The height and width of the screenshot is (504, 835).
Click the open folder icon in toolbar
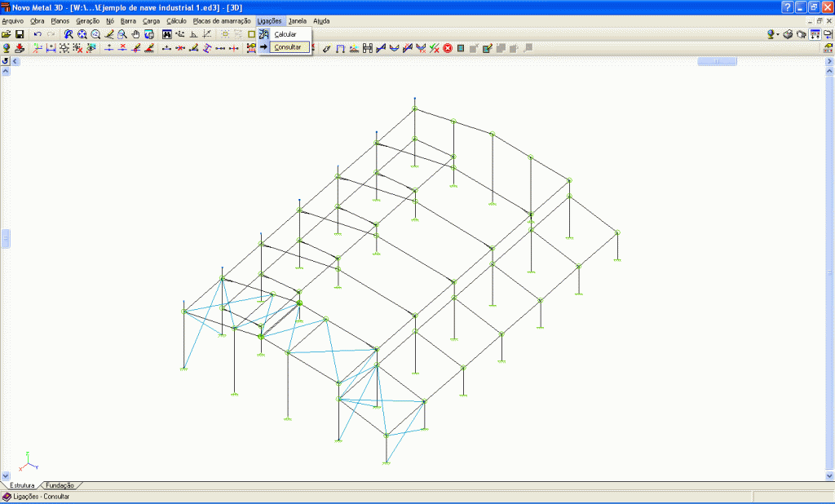coord(7,34)
